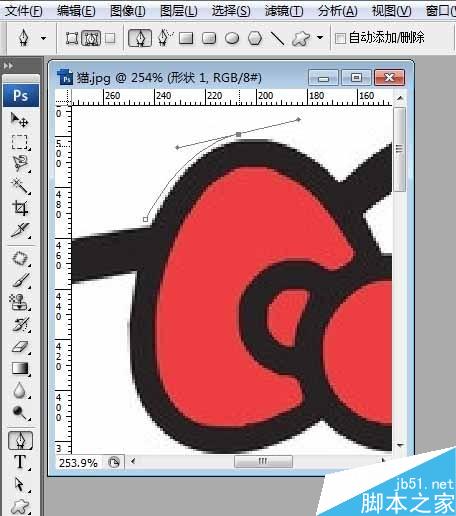Select the Spot Healing Brush tool
Image resolution: width=456 pixels, height=516 pixels.
(x=20, y=259)
